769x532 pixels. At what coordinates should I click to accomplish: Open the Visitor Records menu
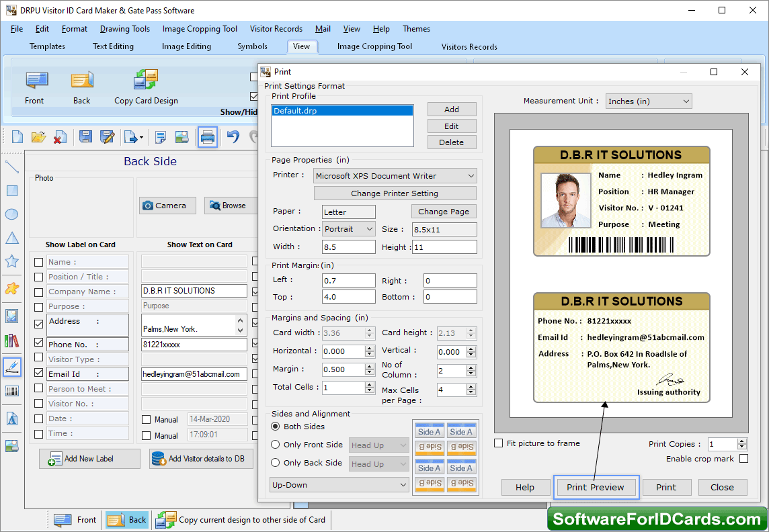tap(276, 29)
